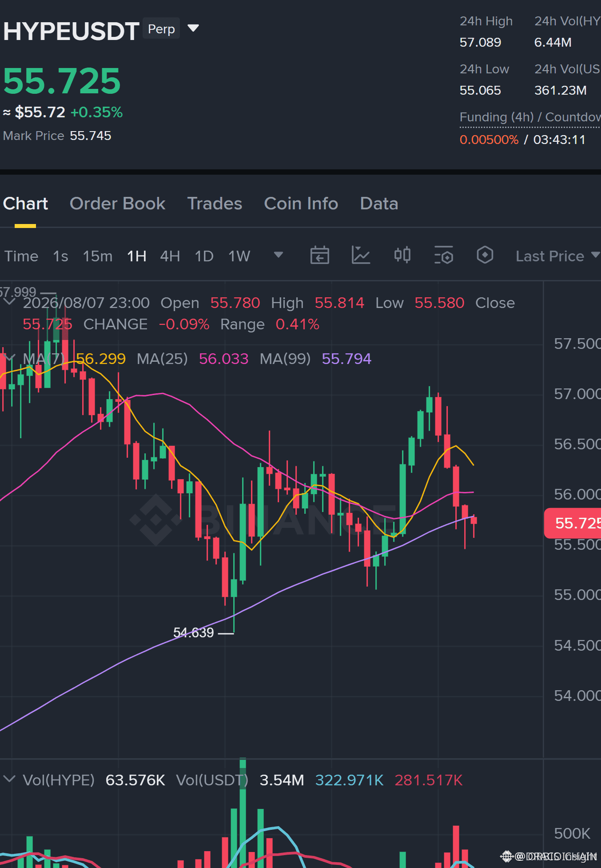The height and width of the screenshot is (868, 601).
Task: Click the candle Open value 55.780
Action: [x=235, y=303]
